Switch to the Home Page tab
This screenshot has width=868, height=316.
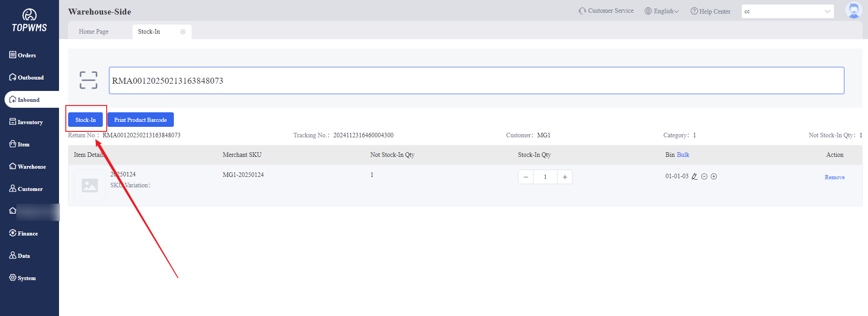click(94, 32)
